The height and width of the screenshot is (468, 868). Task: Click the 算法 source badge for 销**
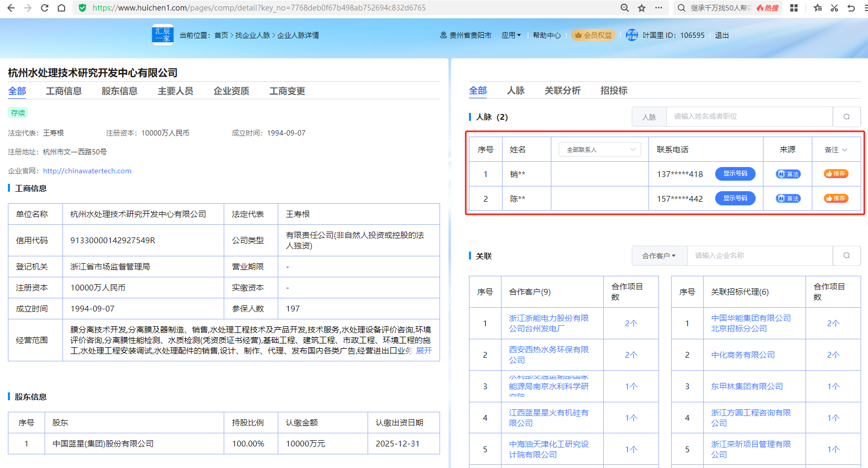pos(788,174)
